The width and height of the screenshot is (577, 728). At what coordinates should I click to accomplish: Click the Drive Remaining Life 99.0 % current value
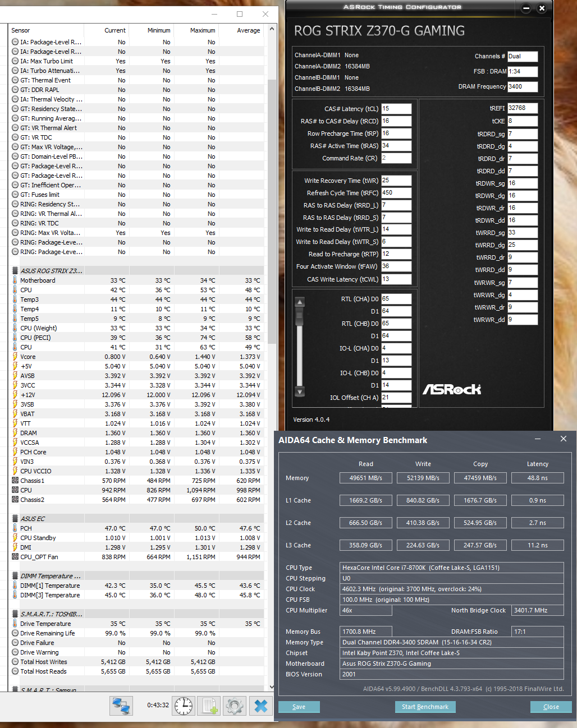(x=115, y=633)
